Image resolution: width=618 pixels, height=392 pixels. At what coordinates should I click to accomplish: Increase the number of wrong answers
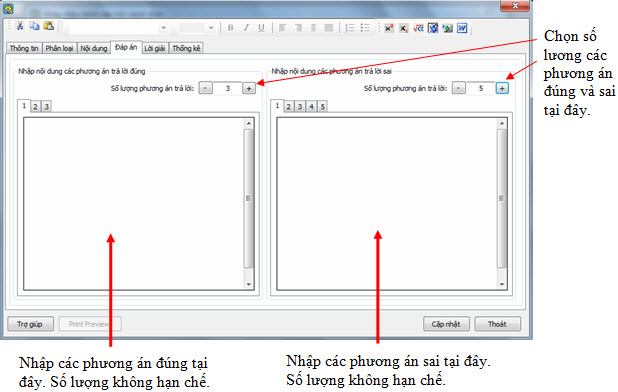502,88
